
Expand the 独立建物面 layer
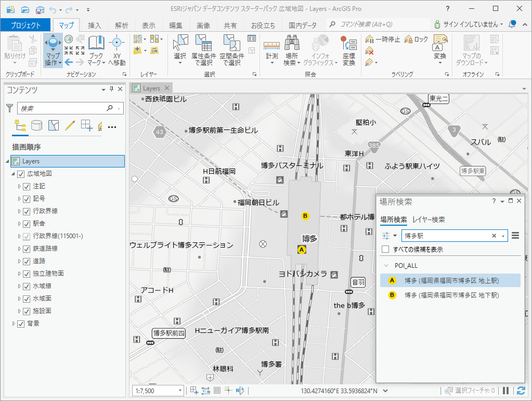pos(19,274)
